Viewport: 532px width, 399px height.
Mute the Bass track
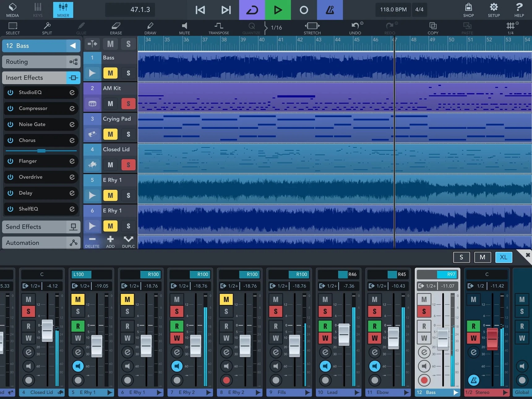click(x=110, y=73)
